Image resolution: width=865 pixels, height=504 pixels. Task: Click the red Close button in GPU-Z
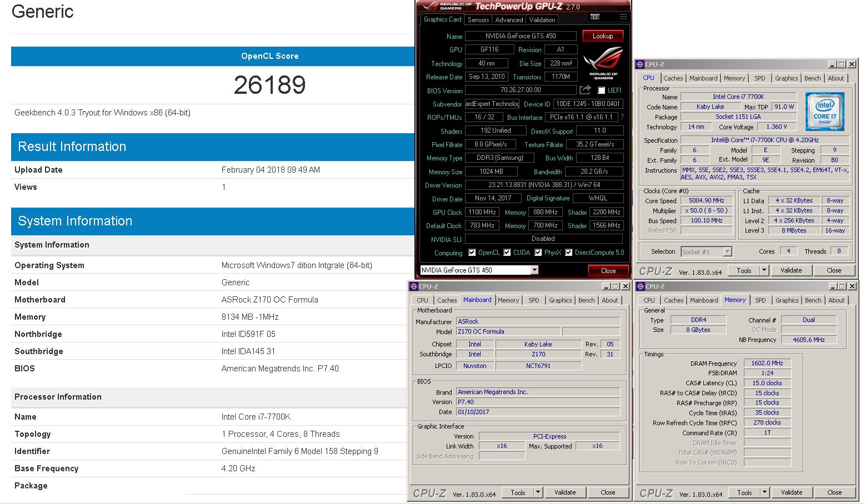(x=608, y=271)
